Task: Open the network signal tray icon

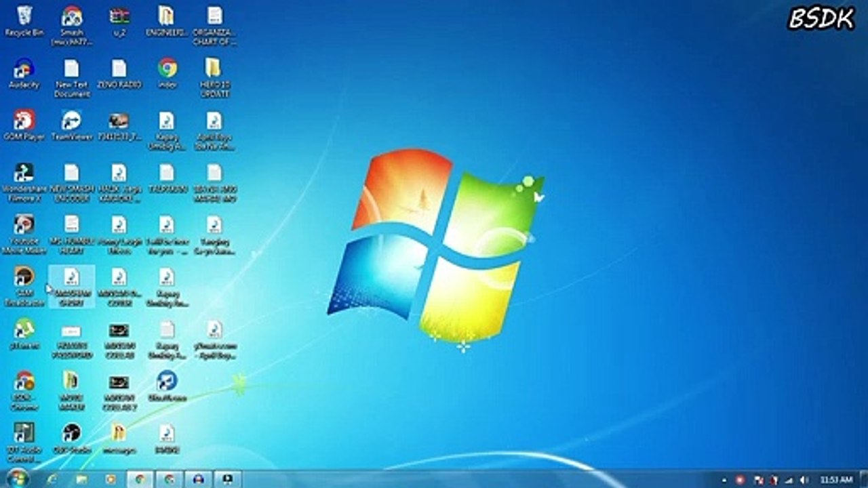Action: 789,480
